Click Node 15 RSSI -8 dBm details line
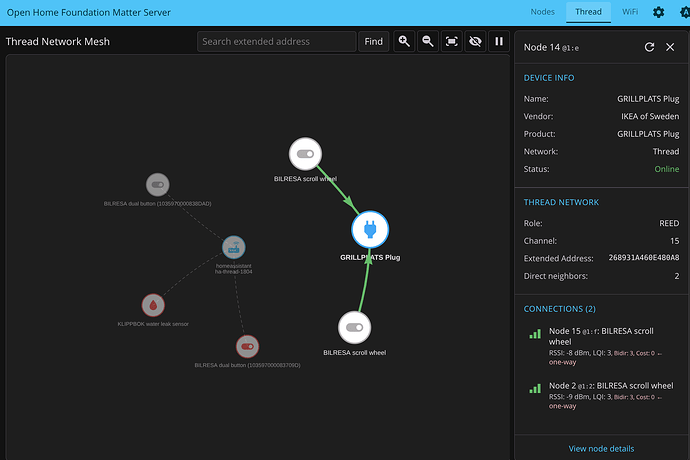This screenshot has width=690, height=460. pyautogui.click(x=605, y=357)
